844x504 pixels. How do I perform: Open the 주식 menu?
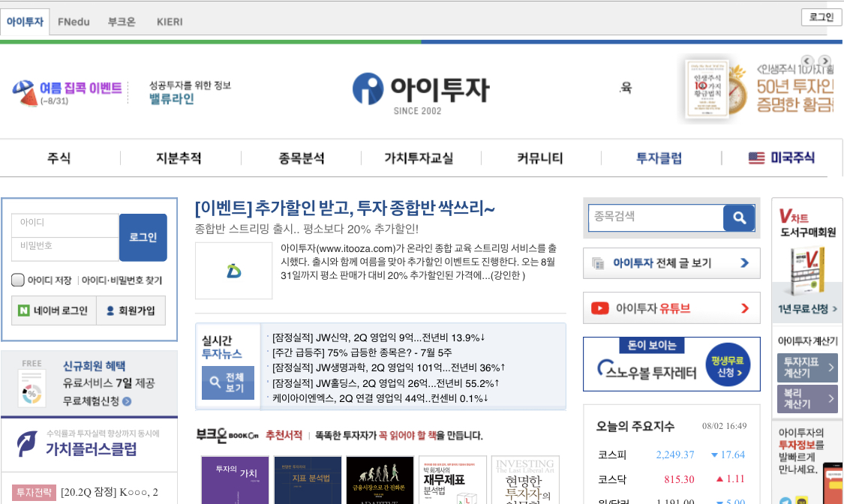(x=59, y=158)
